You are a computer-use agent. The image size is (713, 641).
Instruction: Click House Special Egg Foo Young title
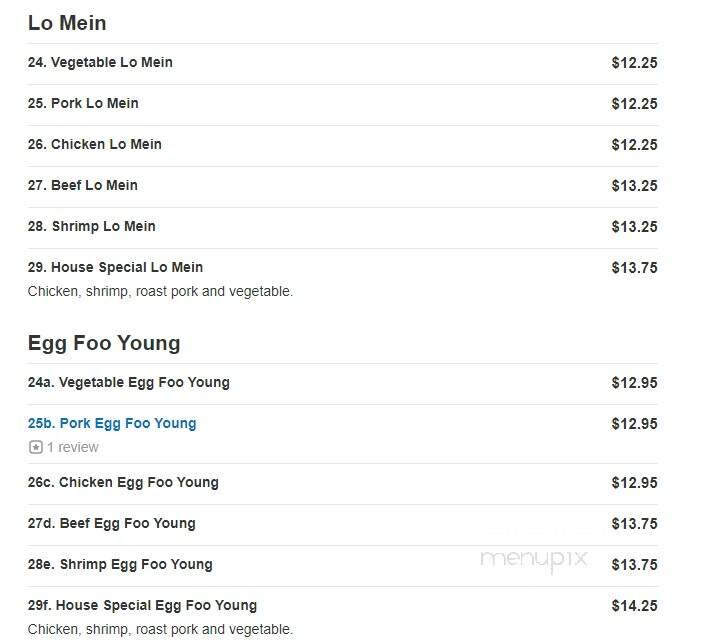(x=142, y=605)
